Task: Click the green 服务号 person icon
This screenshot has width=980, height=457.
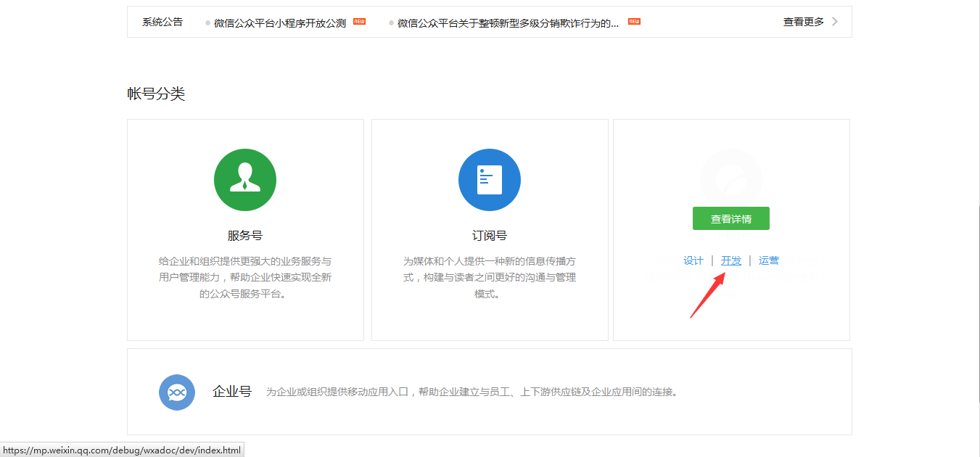Action: coord(245,180)
